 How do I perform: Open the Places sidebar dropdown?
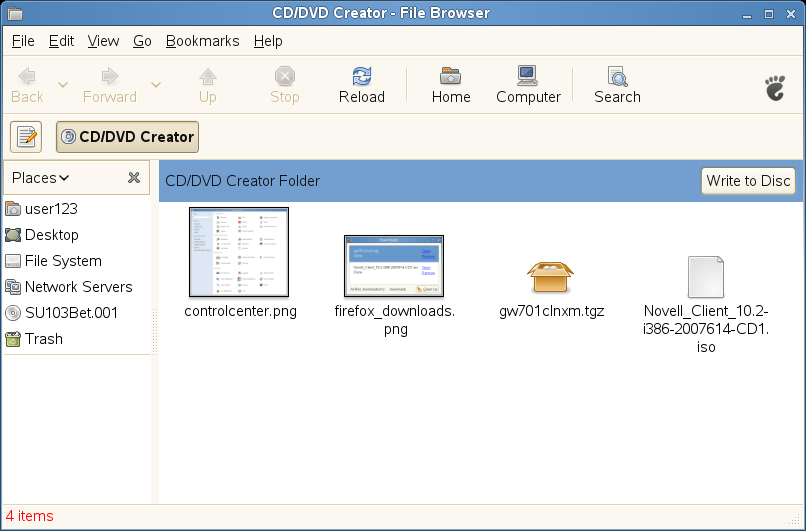click(x=41, y=178)
